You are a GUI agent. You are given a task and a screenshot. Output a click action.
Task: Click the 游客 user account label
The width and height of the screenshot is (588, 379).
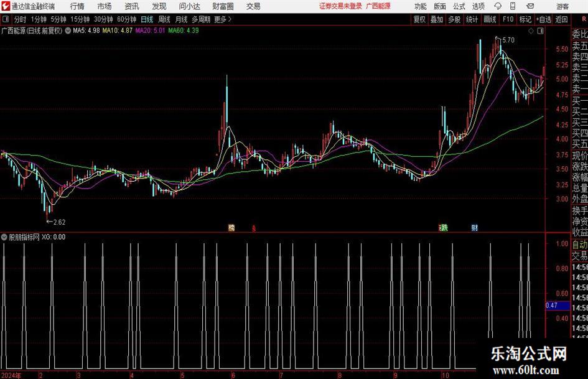click(562, 6)
